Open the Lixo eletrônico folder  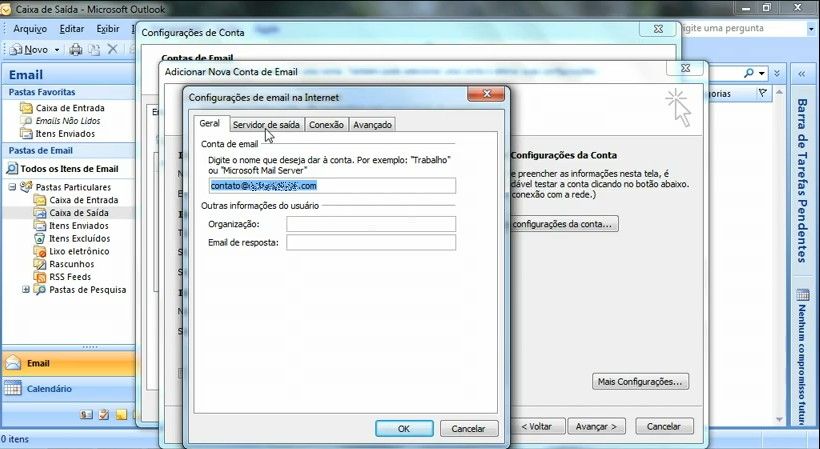tap(78, 251)
